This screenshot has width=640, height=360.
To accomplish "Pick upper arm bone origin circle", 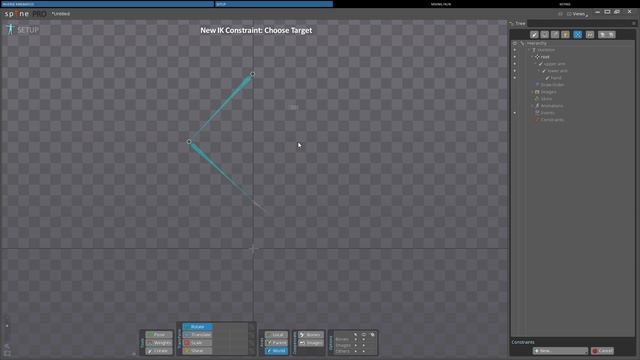I will pyautogui.click(x=253, y=74).
